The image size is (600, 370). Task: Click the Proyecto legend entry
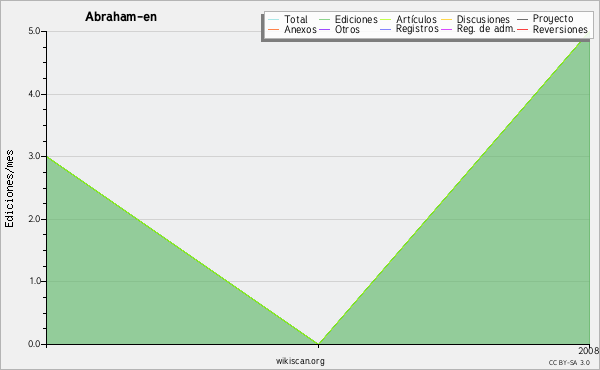point(553,19)
